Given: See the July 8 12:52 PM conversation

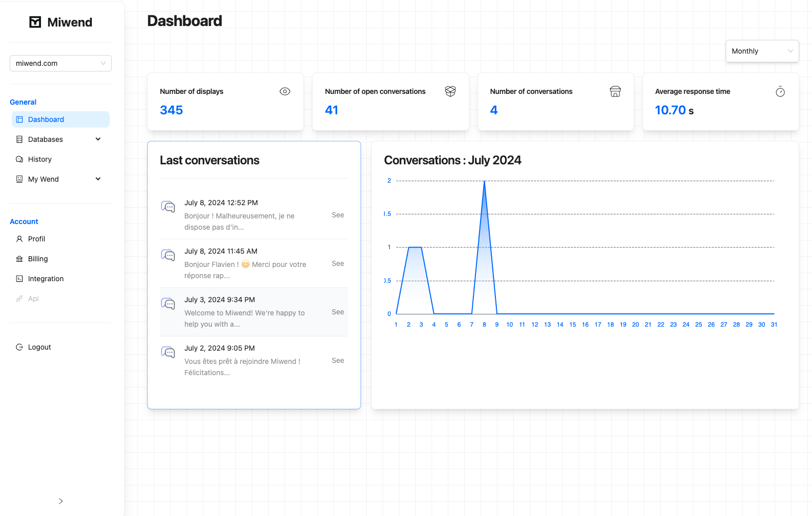Looking at the screenshot, I should (x=338, y=215).
